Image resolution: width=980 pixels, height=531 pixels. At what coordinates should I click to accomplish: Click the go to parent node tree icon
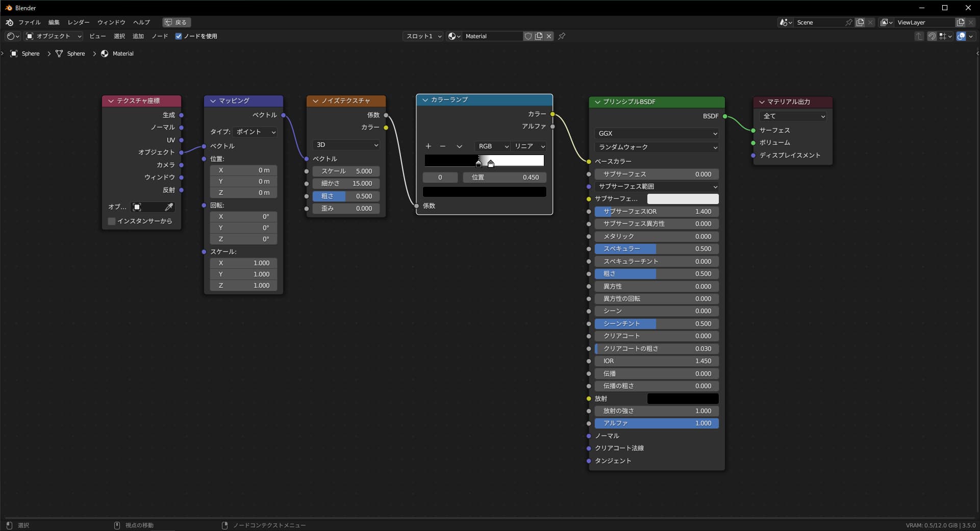919,36
